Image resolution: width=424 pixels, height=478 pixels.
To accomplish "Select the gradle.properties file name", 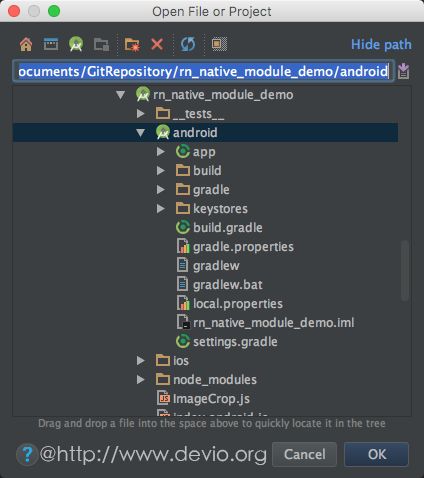I will pyautogui.click(x=243, y=247).
